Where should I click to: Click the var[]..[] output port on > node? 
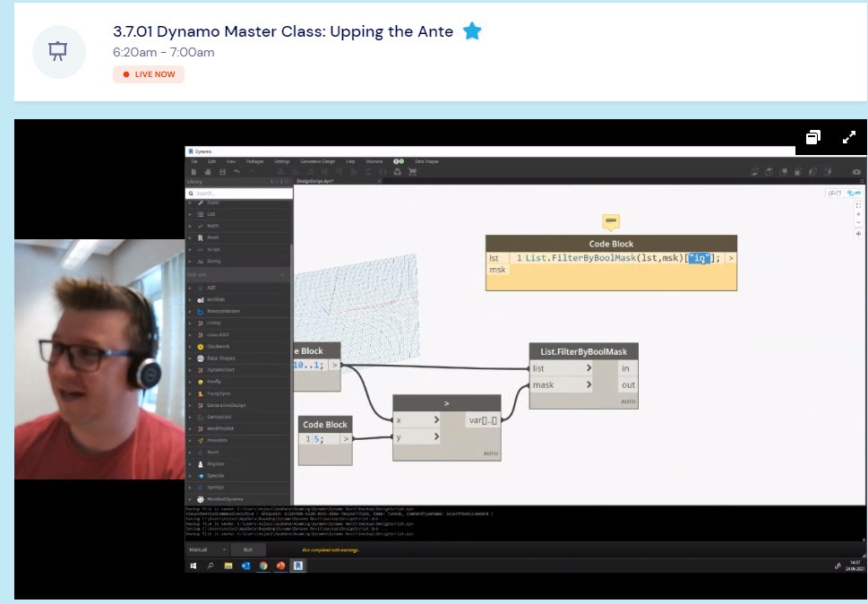484,420
